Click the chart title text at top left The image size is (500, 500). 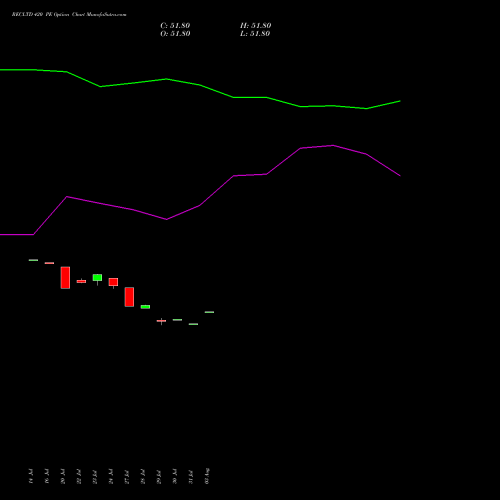pyautogui.click(x=69, y=14)
